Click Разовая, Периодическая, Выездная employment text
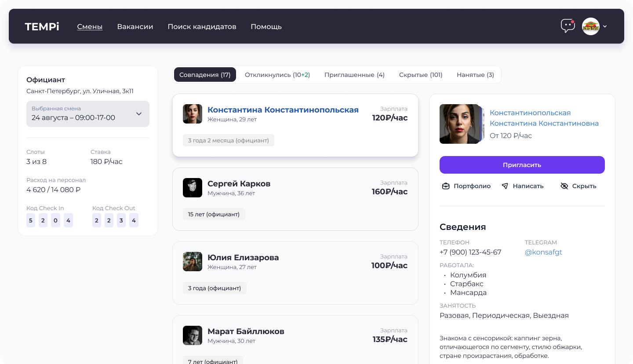The image size is (633, 364). [x=504, y=316]
